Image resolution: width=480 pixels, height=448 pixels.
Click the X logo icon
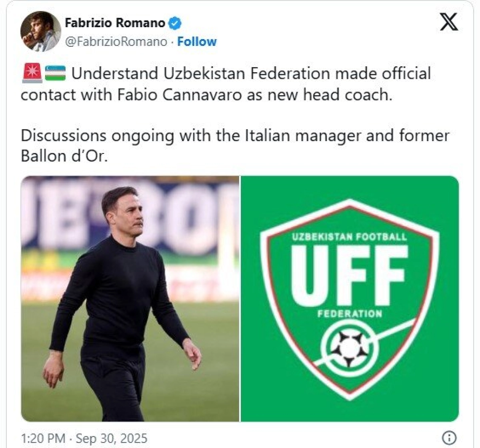click(x=448, y=21)
